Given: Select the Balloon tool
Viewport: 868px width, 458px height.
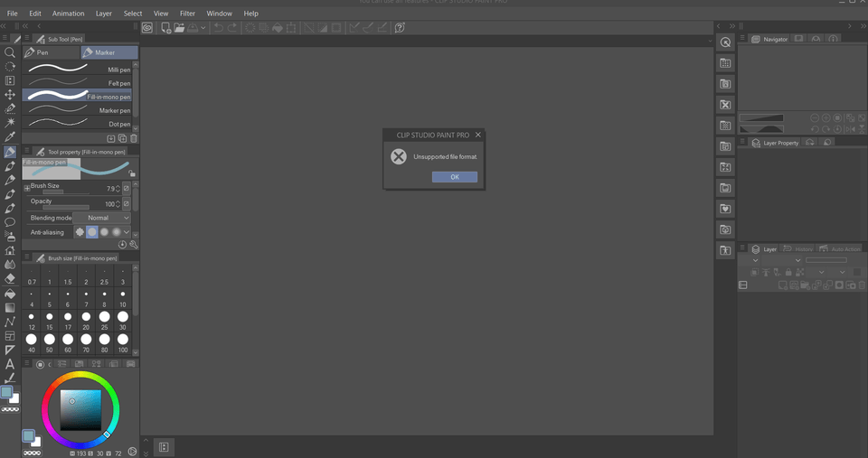Looking at the screenshot, I should click(x=9, y=222).
